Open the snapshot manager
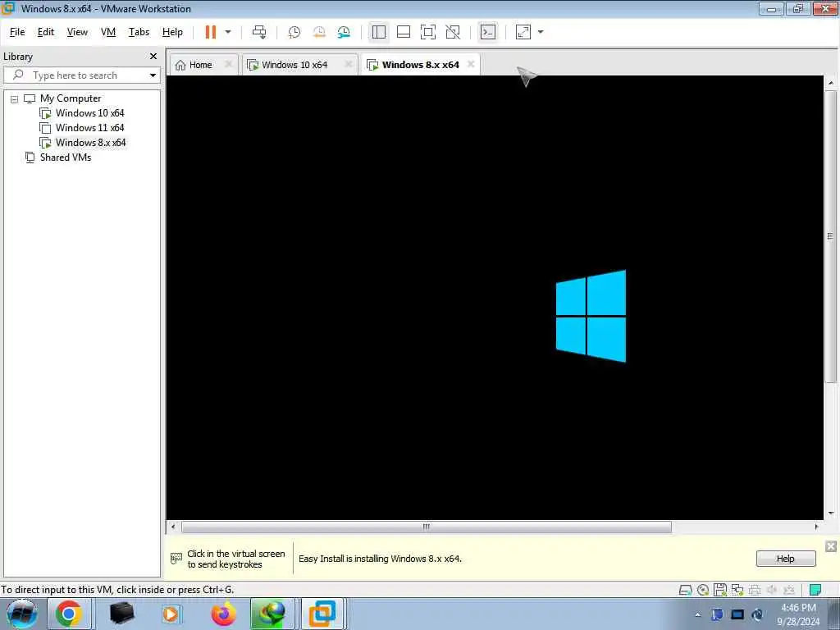Viewport: 840px width, 630px height. [x=344, y=32]
